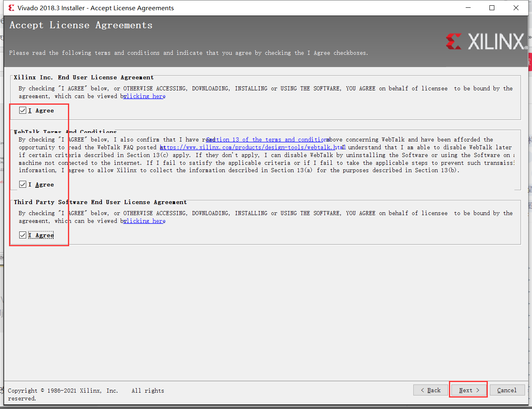532x409 pixels.
Task: Click 'Xilinx Inc. End User License Agreement' heading
Action: tap(84, 77)
